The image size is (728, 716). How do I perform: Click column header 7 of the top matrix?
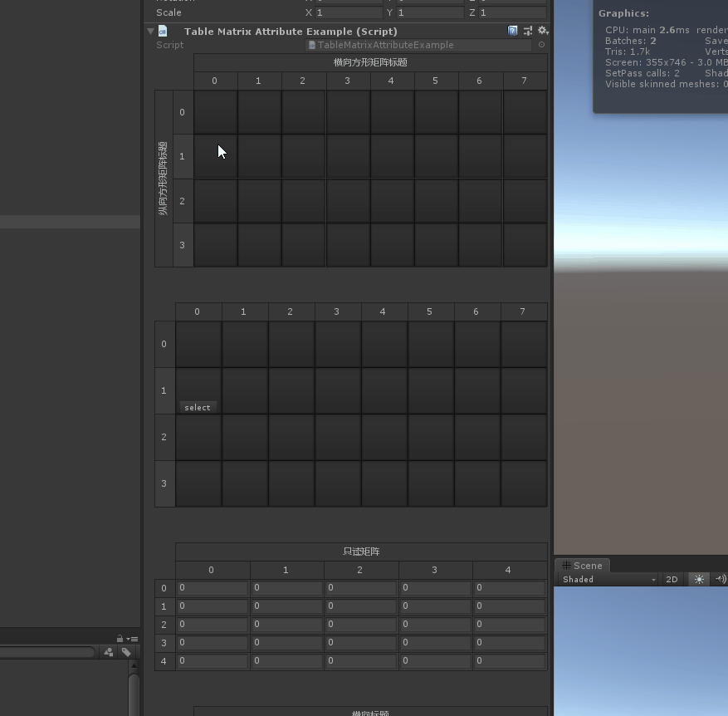[x=522, y=81]
